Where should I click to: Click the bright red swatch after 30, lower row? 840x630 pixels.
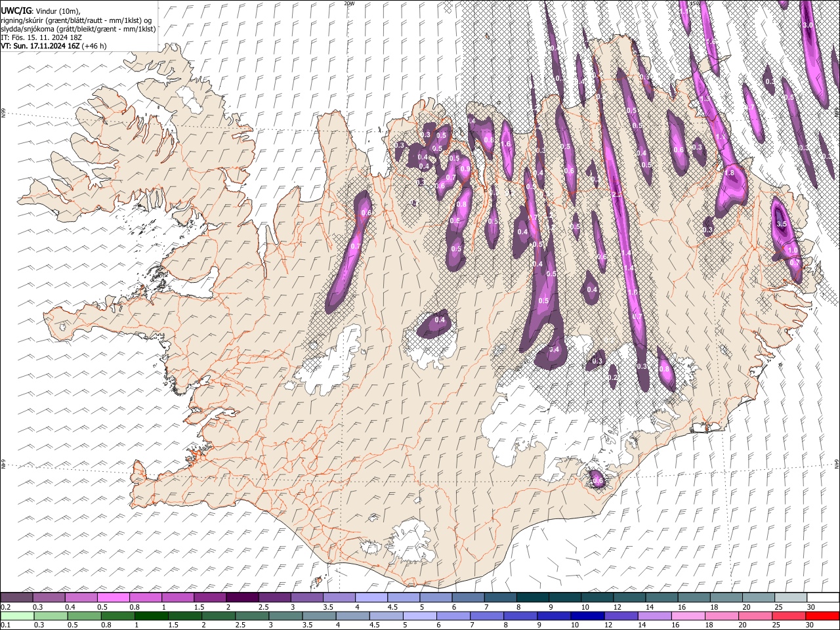pos(822,616)
